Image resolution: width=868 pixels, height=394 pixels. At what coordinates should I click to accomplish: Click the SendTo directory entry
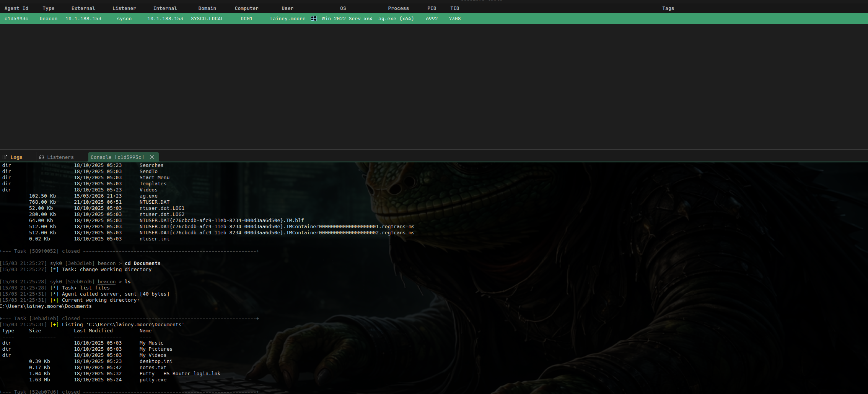[x=148, y=172]
